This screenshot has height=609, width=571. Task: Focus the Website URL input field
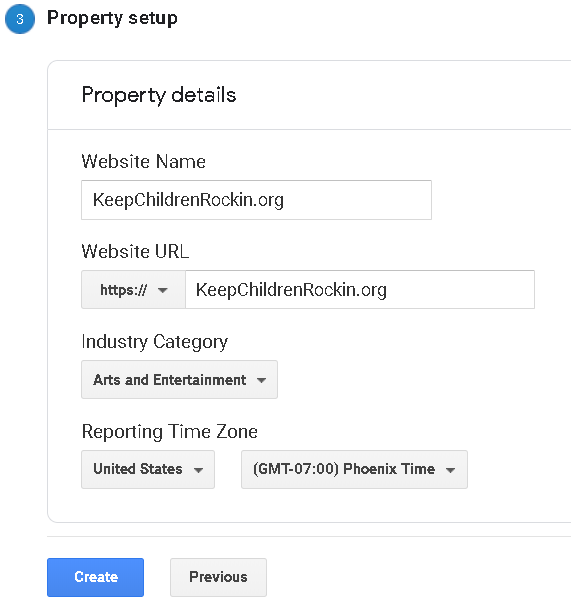[360, 290]
